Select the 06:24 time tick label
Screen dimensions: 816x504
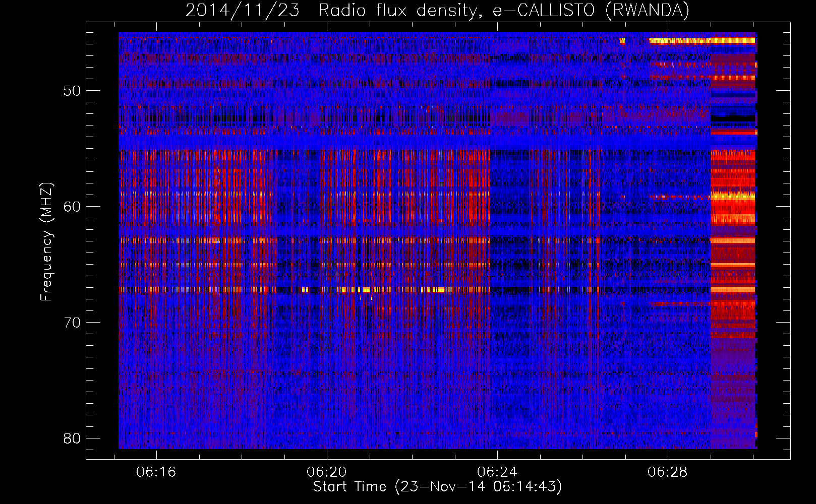[x=497, y=472]
